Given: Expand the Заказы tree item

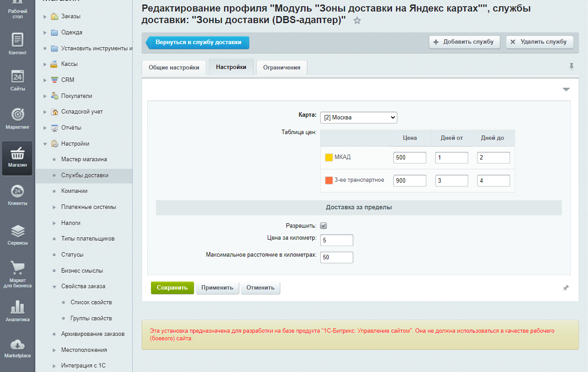Looking at the screenshot, I should click(x=45, y=17).
